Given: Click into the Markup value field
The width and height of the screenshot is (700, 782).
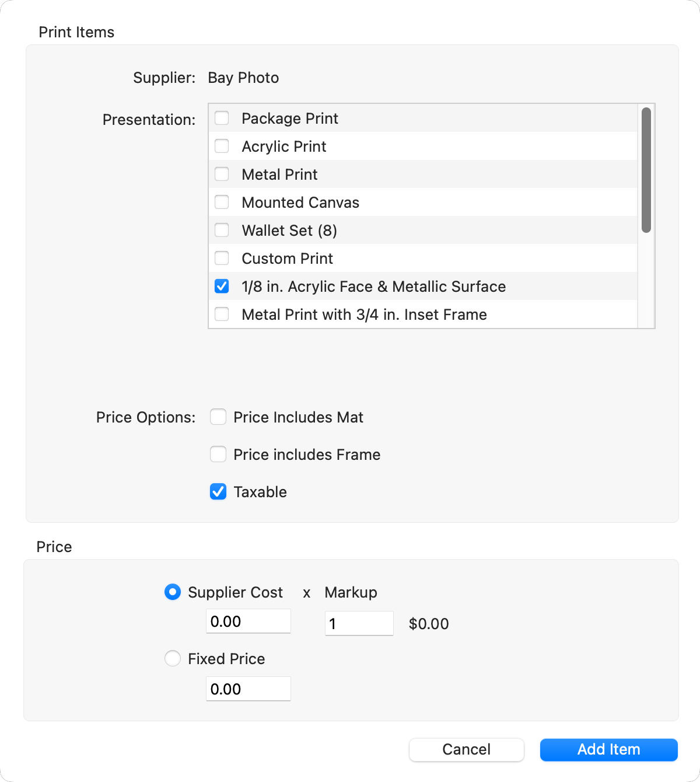Looking at the screenshot, I should 359,624.
